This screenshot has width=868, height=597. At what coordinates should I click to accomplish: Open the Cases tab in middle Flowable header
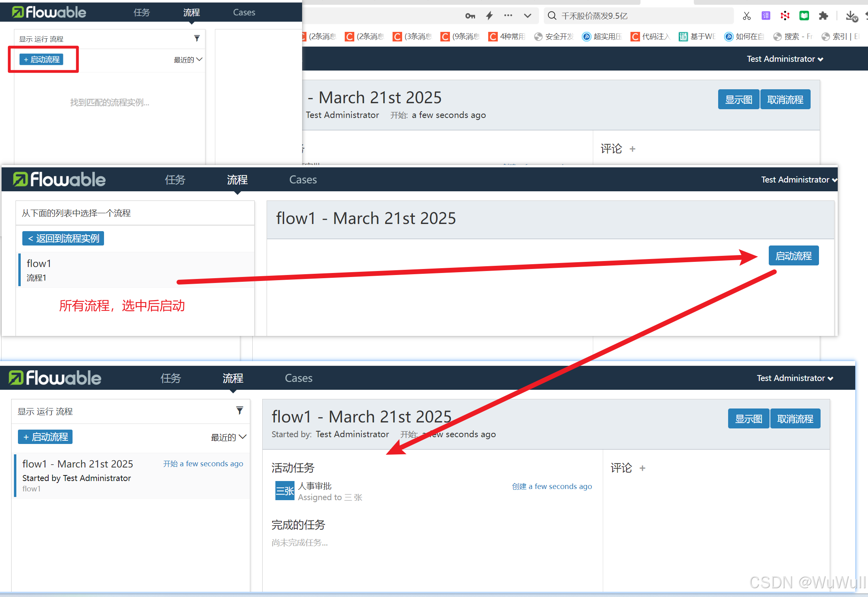[x=303, y=180]
